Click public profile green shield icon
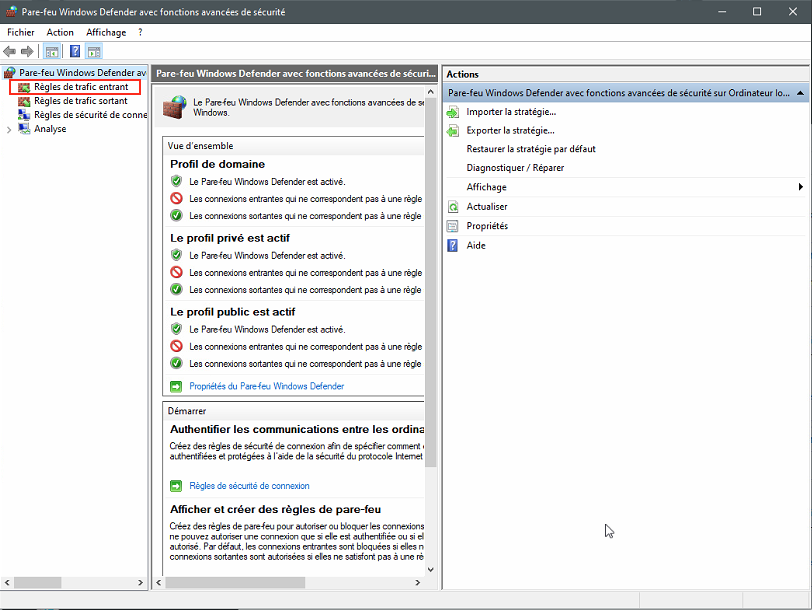The width and height of the screenshot is (812, 610). (177, 329)
